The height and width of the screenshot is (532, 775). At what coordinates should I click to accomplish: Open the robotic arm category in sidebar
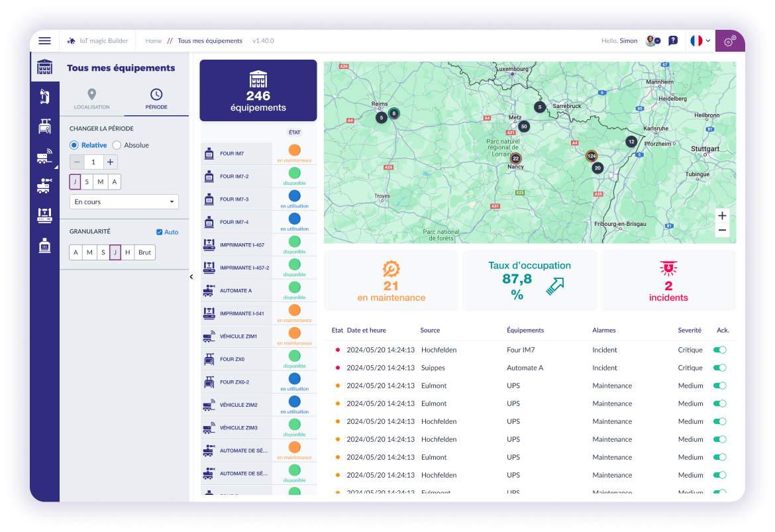pos(44,97)
